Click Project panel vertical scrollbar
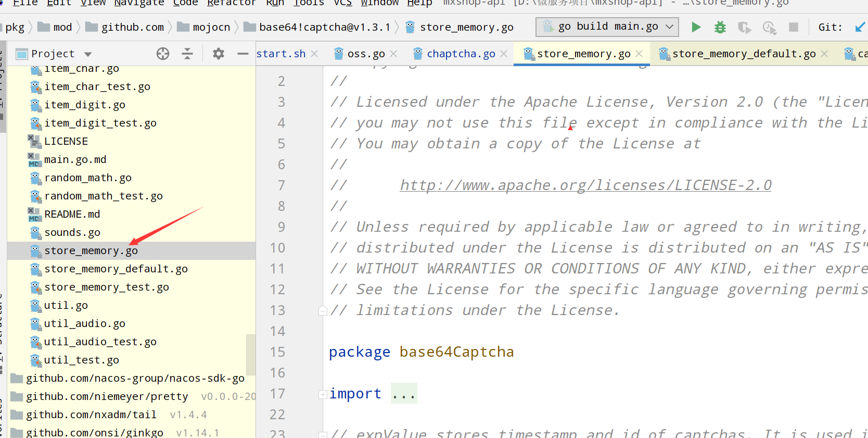Image resolution: width=868 pixels, height=438 pixels. (251, 354)
